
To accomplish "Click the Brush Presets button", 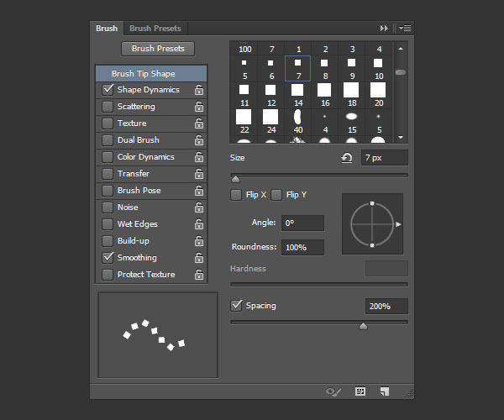I will pos(158,49).
